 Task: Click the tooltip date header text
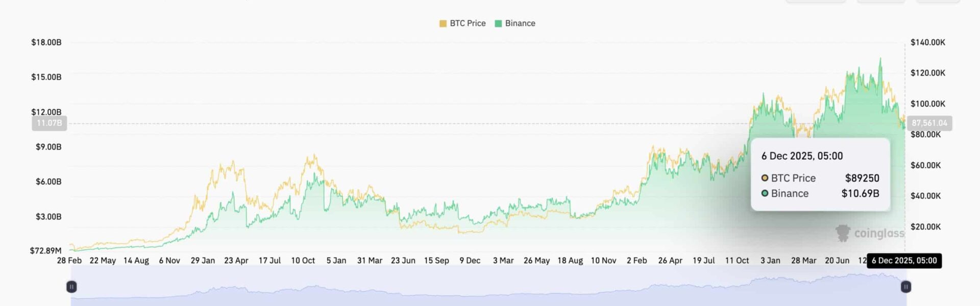802,156
